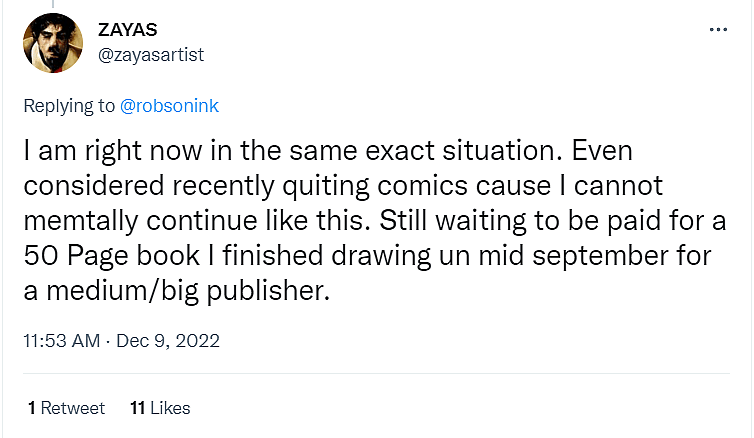The height and width of the screenshot is (438, 754).
Task: Click the 11:53 AM timestamp
Action: tap(61, 341)
